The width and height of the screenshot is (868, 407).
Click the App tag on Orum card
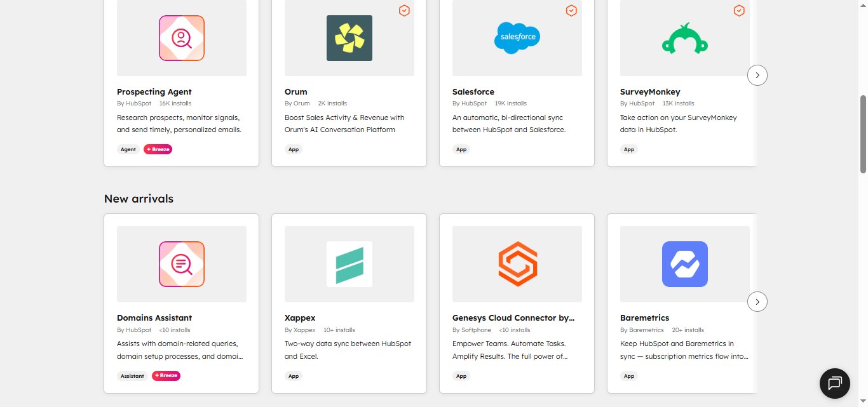click(294, 149)
